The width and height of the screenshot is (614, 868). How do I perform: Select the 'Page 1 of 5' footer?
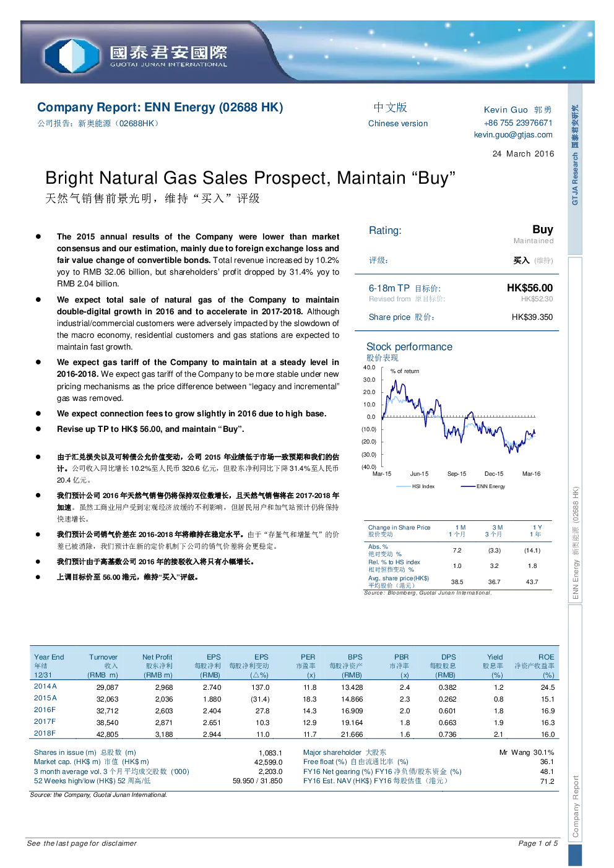coord(538,843)
